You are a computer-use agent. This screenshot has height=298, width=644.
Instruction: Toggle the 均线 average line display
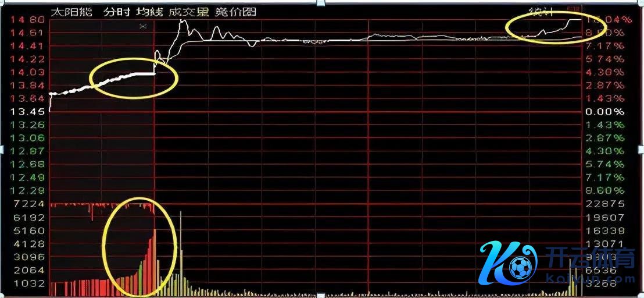(x=149, y=12)
